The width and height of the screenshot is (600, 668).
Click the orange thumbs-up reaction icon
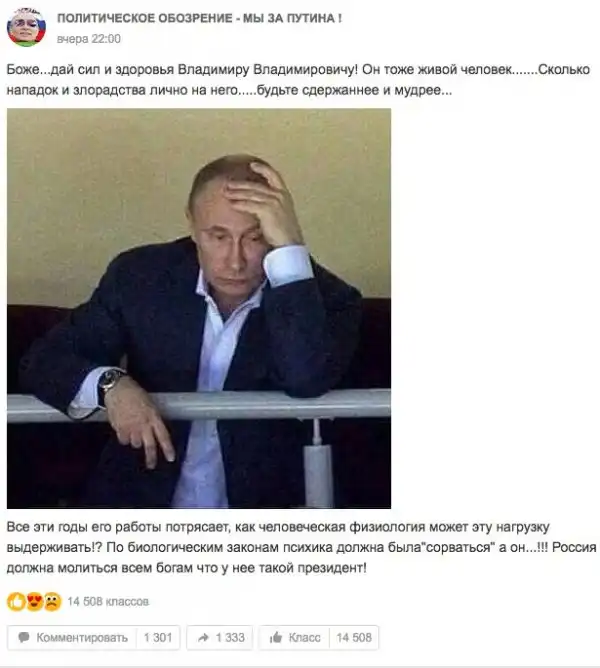tap(16, 602)
